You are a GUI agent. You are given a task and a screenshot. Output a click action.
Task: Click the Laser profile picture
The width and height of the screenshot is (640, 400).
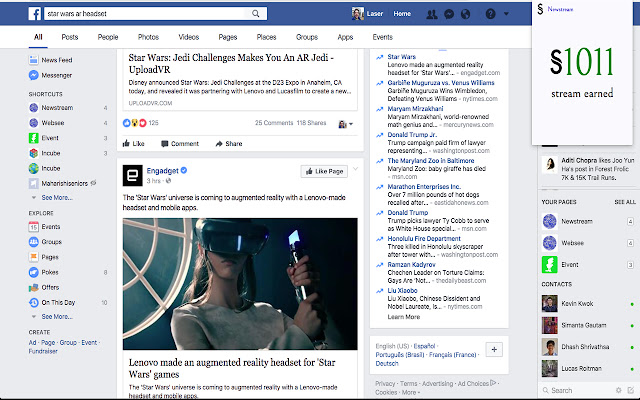tap(358, 13)
